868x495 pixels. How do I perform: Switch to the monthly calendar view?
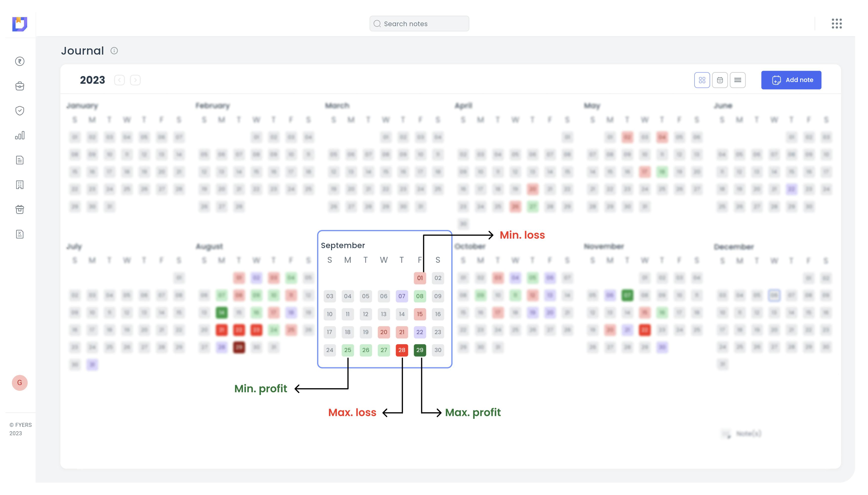tap(720, 80)
